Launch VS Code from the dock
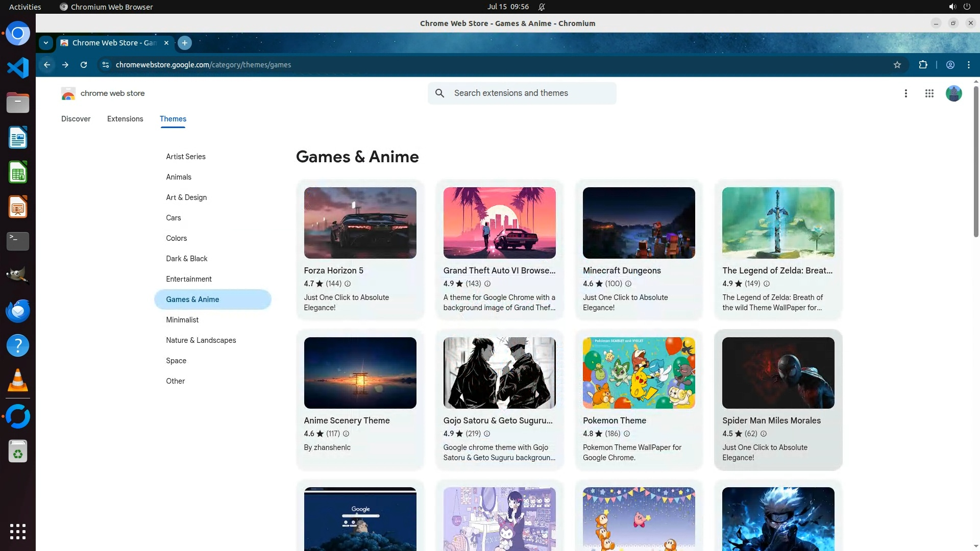Image resolution: width=980 pixels, height=551 pixels. point(18,68)
